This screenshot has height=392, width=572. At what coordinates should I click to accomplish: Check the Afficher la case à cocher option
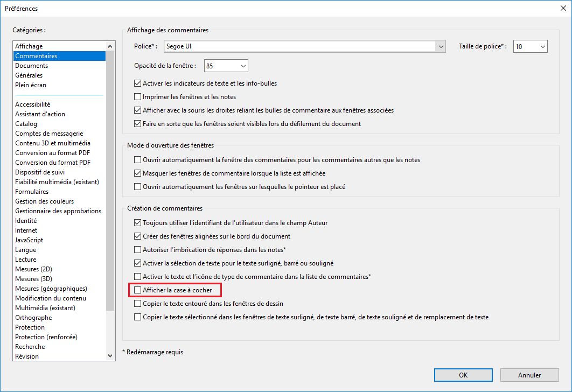coord(137,290)
